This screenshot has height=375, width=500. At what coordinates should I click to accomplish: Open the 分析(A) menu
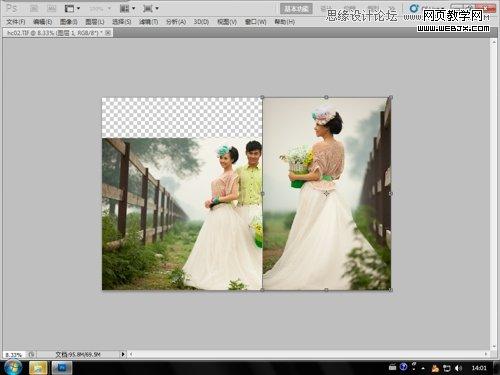(x=176, y=22)
